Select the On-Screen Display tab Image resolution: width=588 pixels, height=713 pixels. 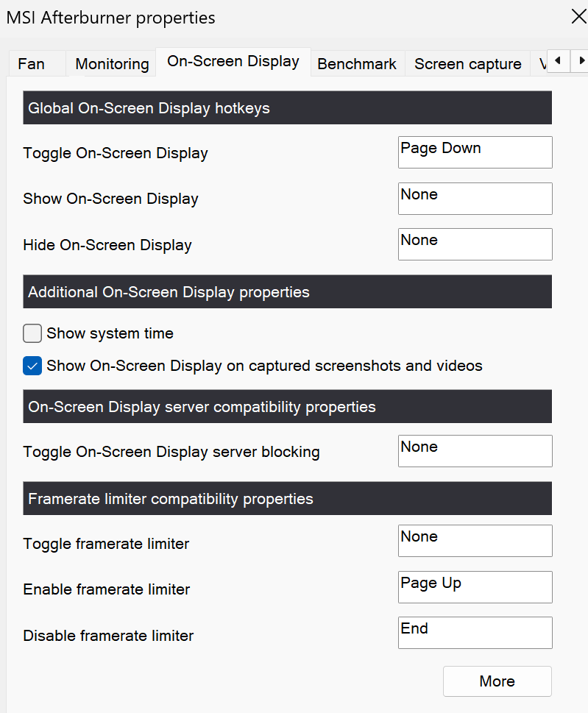click(x=233, y=61)
